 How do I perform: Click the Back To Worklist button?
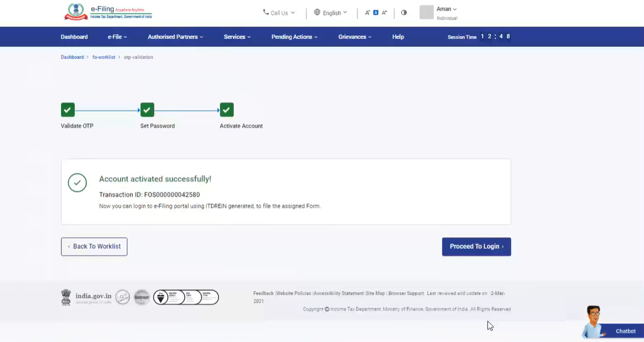[x=94, y=246]
